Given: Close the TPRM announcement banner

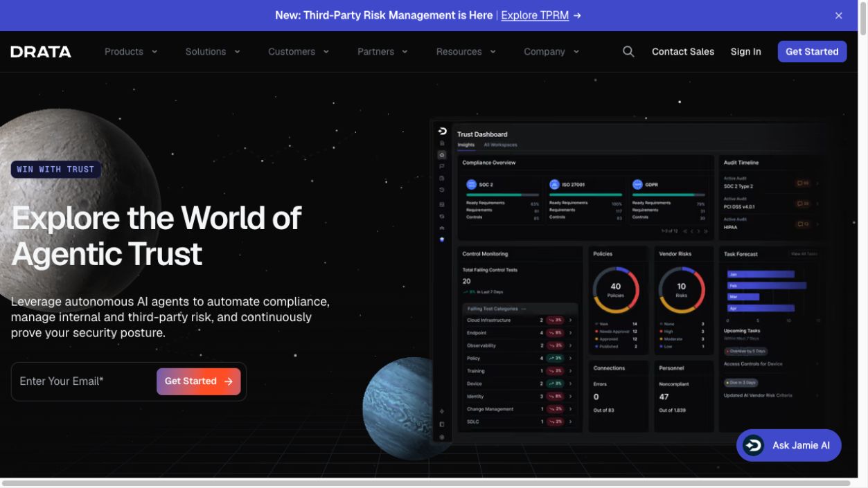Looking at the screenshot, I should click(839, 15).
